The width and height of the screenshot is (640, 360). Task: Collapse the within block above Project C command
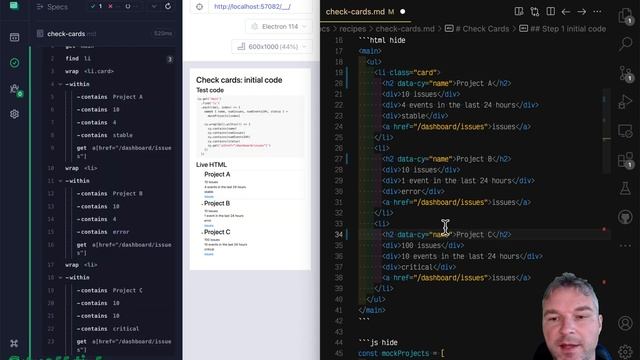pos(60,278)
